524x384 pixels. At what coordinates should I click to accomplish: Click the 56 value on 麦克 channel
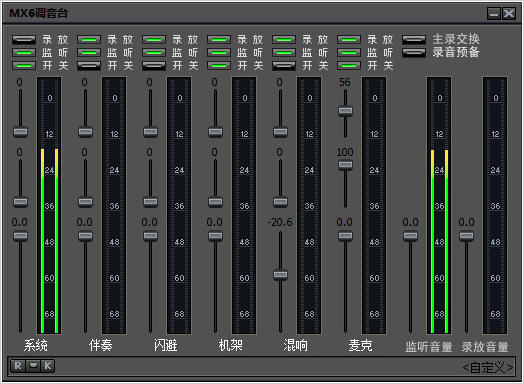point(345,82)
